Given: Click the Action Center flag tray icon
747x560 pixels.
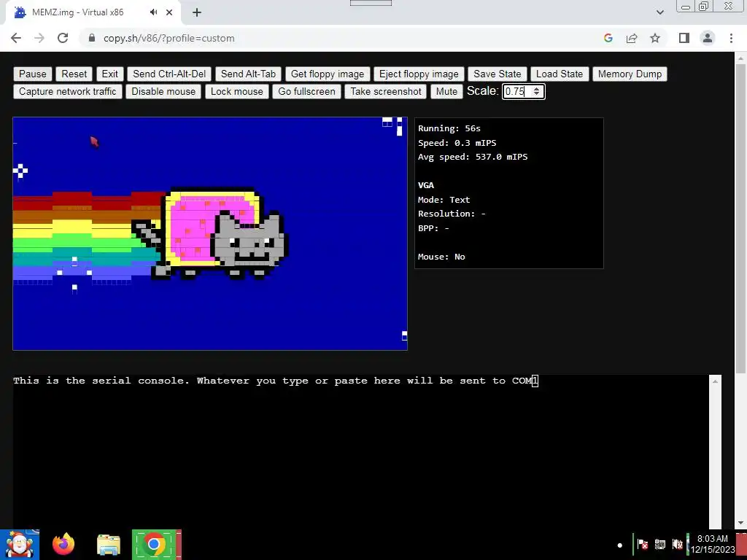Looking at the screenshot, I should click(643, 544).
